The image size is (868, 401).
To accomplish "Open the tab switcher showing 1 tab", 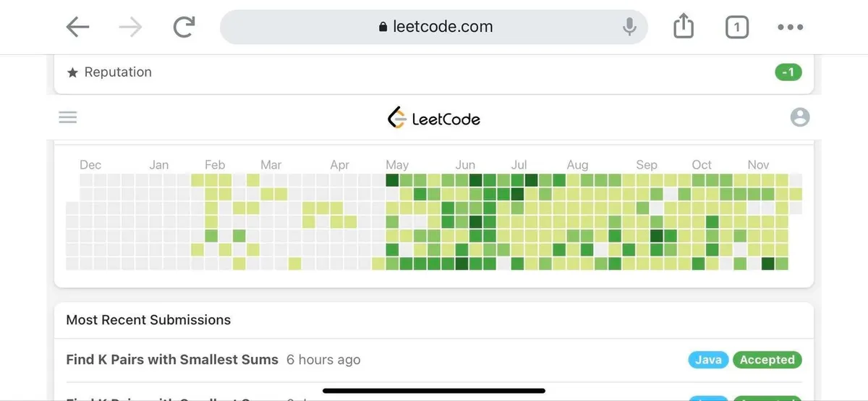I will [x=736, y=28].
